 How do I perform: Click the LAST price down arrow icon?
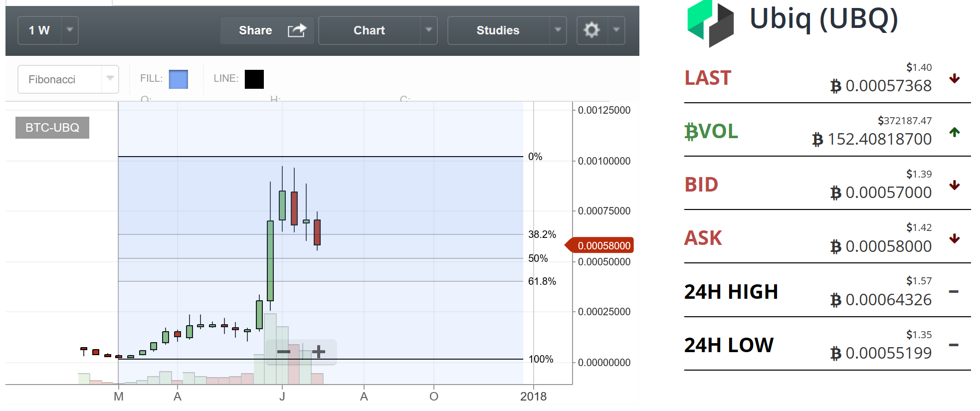pos(955,78)
